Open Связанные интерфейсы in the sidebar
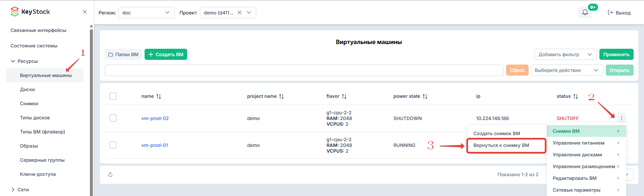644x196 pixels. click(x=38, y=30)
